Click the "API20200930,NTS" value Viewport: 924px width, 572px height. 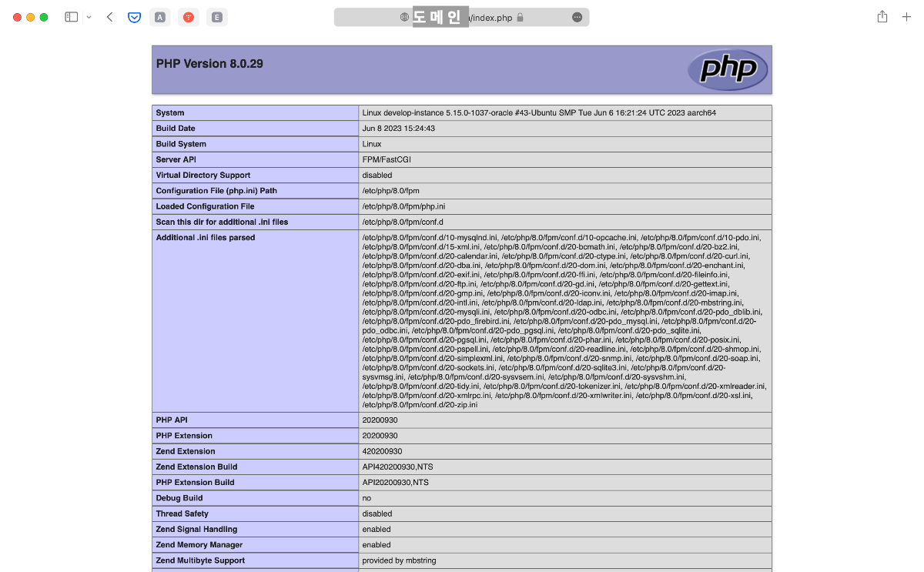pyautogui.click(x=395, y=483)
